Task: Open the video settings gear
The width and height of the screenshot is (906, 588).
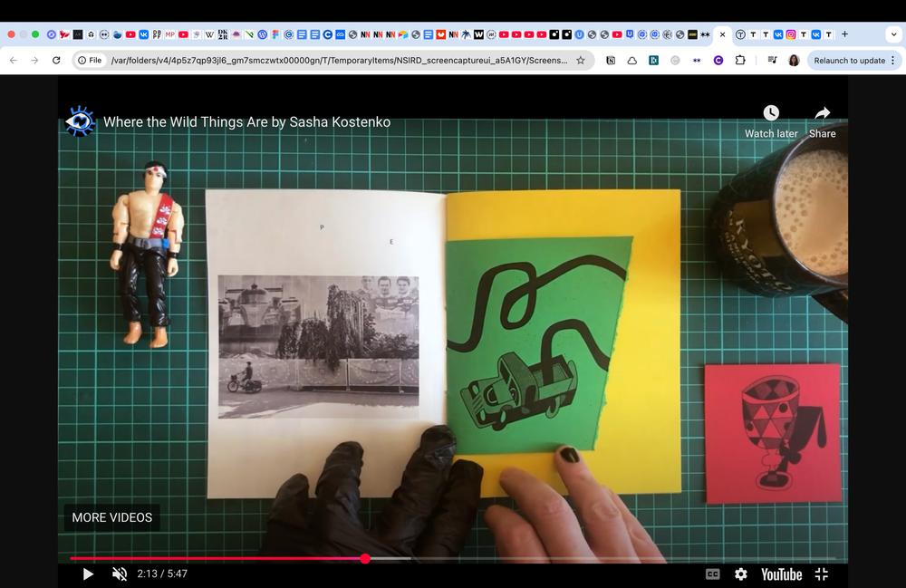Action: pos(741,574)
